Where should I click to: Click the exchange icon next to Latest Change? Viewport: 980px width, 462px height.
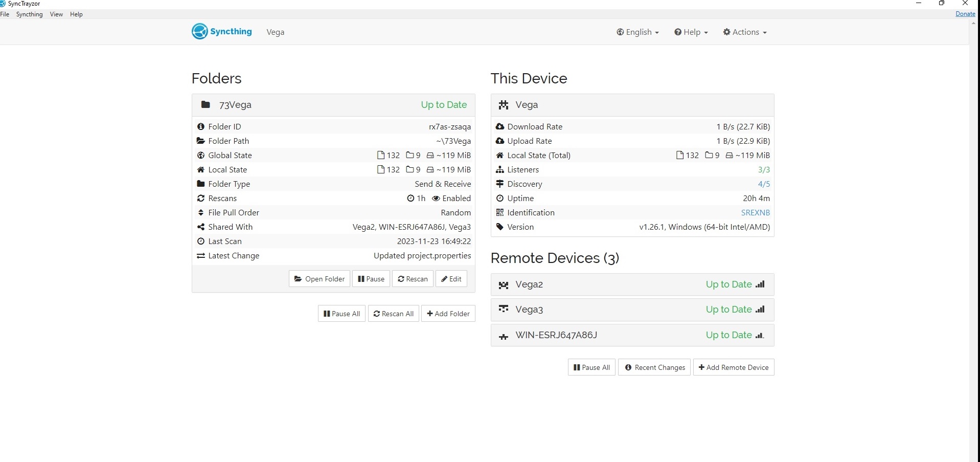(x=201, y=255)
